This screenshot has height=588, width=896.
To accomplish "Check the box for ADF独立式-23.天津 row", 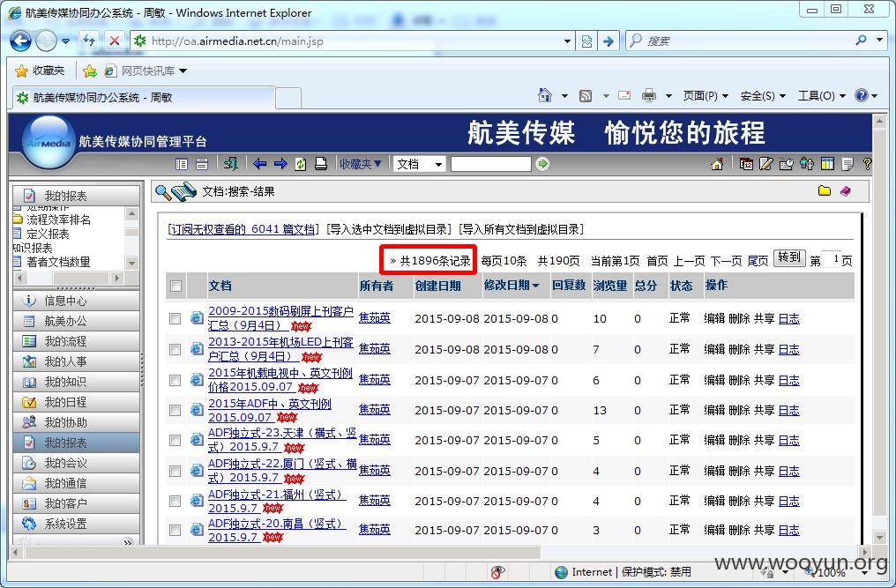I will click(x=175, y=441).
